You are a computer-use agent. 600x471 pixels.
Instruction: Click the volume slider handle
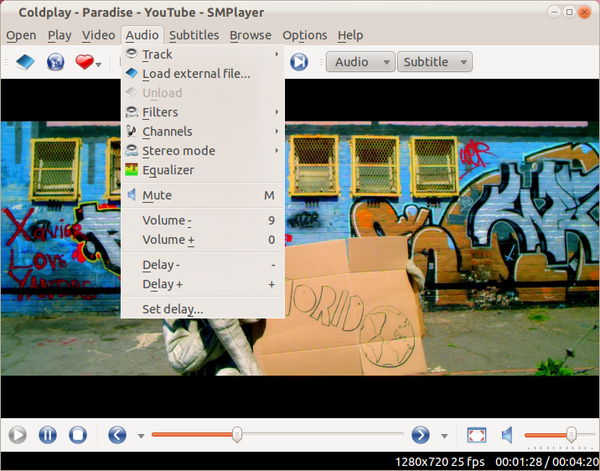pos(571,435)
